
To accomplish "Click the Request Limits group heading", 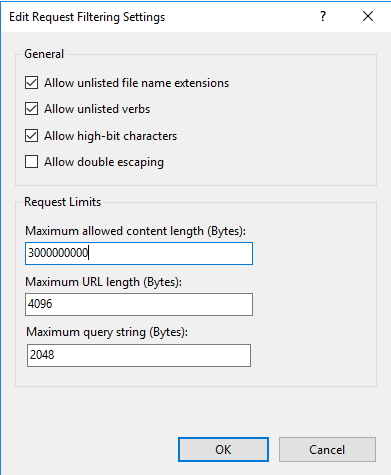I will click(63, 202).
